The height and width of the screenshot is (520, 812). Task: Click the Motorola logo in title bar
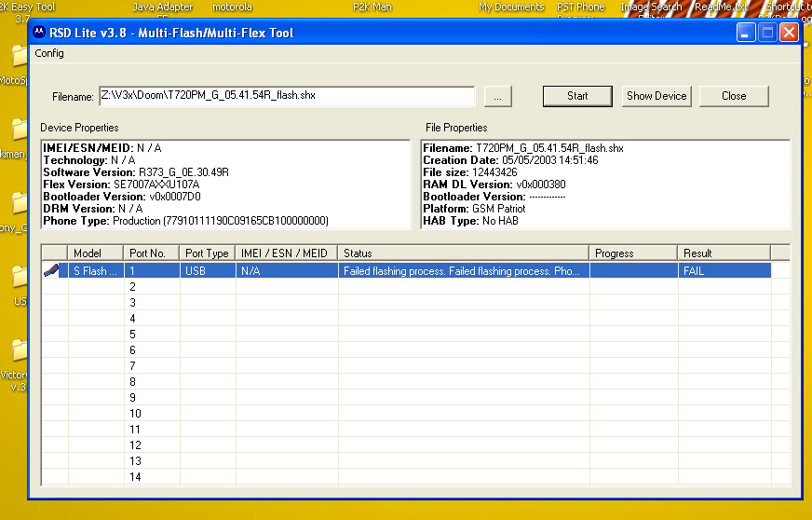(39, 32)
